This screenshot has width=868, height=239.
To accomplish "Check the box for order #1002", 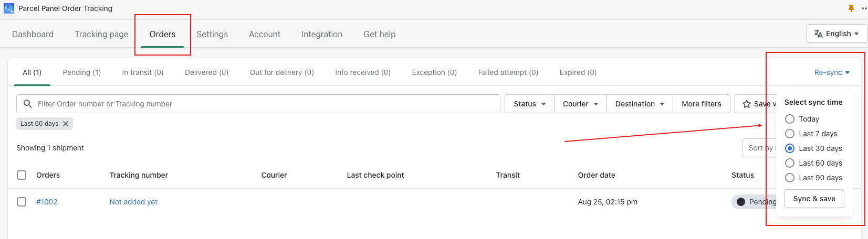I will click(22, 202).
